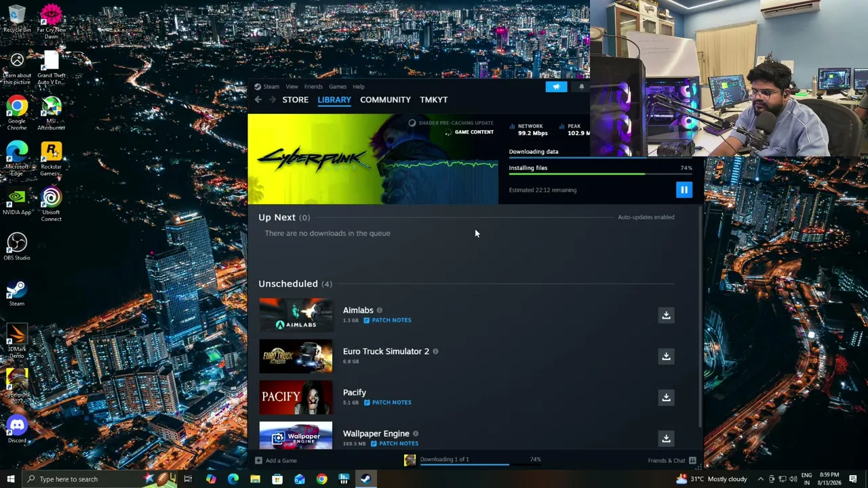Open the Help menu
Viewport: 868px width, 488px height.
click(359, 87)
